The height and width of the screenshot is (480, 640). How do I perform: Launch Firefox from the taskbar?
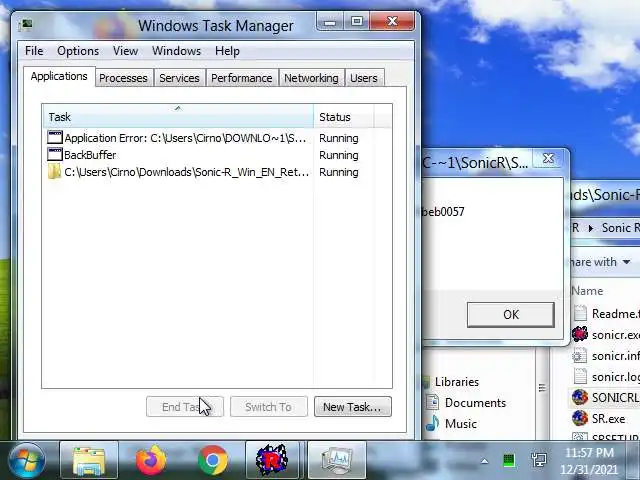[151, 460]
